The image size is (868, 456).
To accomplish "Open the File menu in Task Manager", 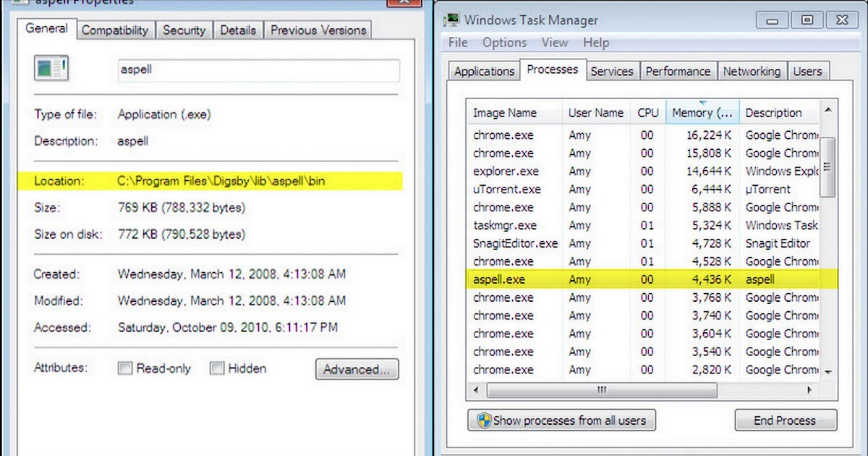I will click(458, 43).
